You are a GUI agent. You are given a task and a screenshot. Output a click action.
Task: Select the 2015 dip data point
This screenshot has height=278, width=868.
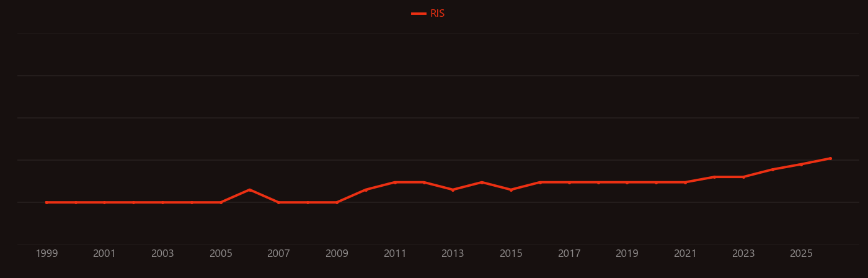point(511,190)
